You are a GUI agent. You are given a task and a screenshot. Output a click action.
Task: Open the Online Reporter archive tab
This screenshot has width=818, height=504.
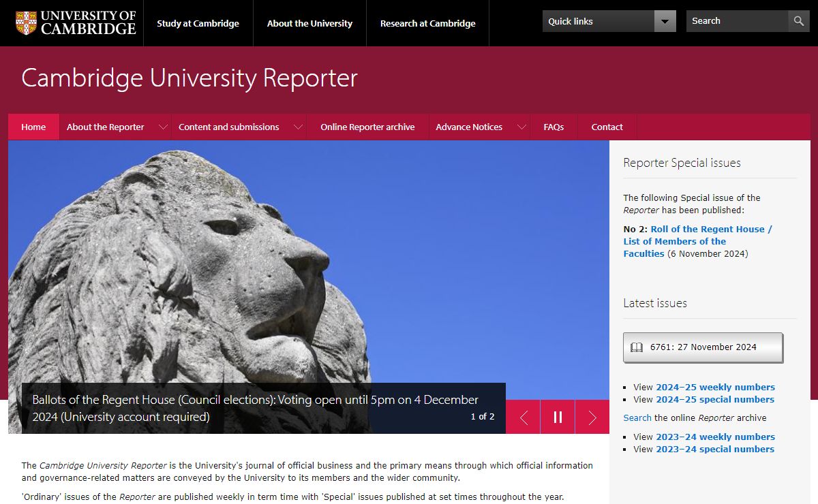point(367,127)
